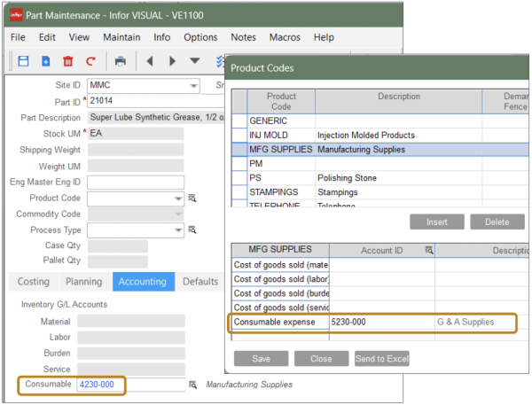Open the Notes menu
532x405 pixels.
click(x=243, y=37)
